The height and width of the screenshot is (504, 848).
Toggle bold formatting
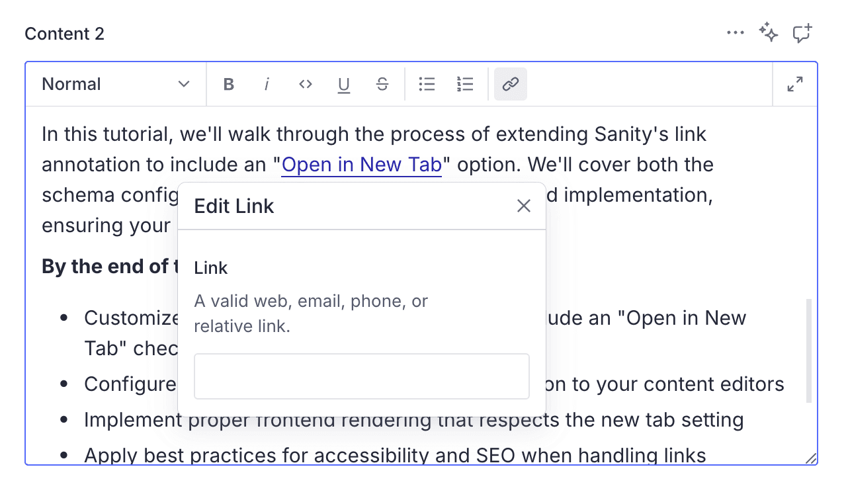[228, 84]
